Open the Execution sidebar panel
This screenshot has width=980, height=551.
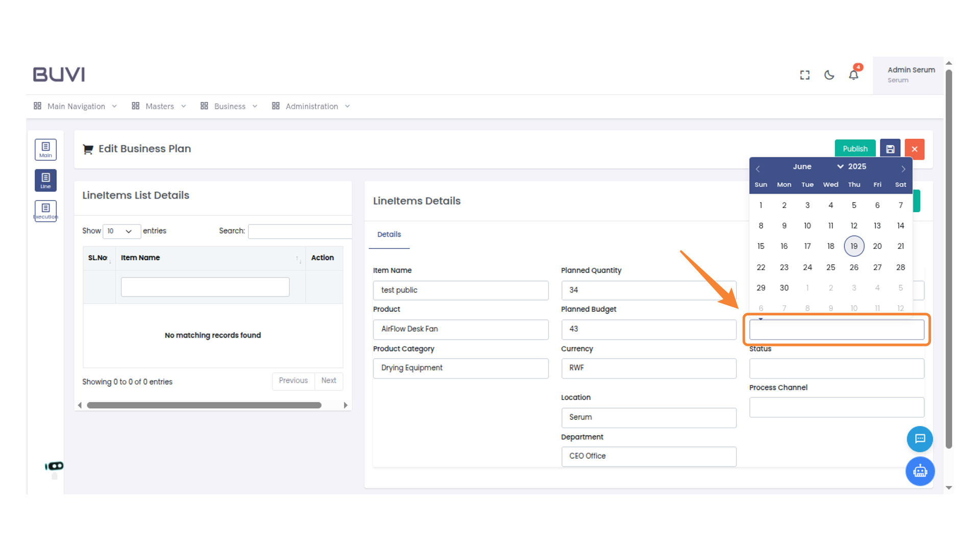[x=45, y=211]
